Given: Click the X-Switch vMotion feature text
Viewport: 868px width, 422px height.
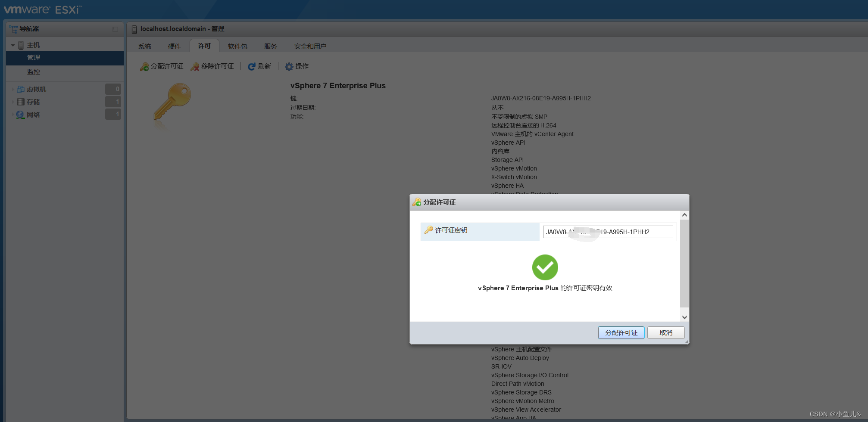Looking at the screenshot, I should (x=514, y=177).
